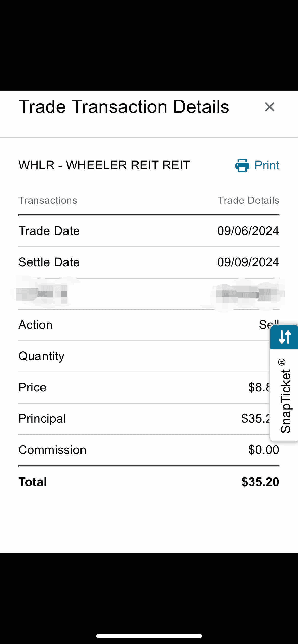Tap the home indicator bar at bottom
Screen dimensions: 298x644
click(x=149, y=636)
